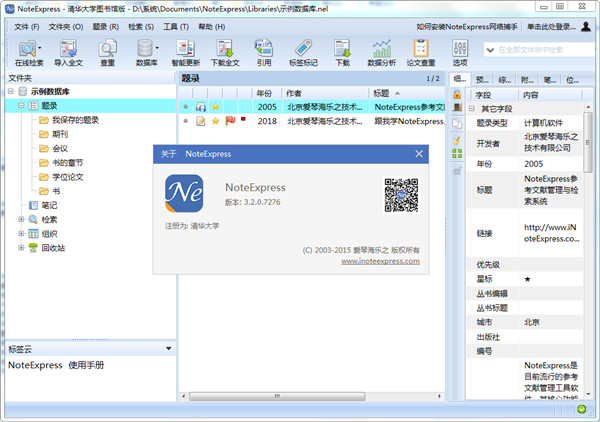Open the 数据分析 data analysis chart icon
600x422 pixels.
tap(381, 48)
